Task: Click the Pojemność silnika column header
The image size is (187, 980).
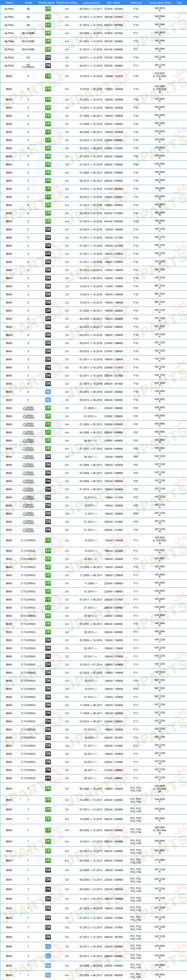Action: coord(67,3)
